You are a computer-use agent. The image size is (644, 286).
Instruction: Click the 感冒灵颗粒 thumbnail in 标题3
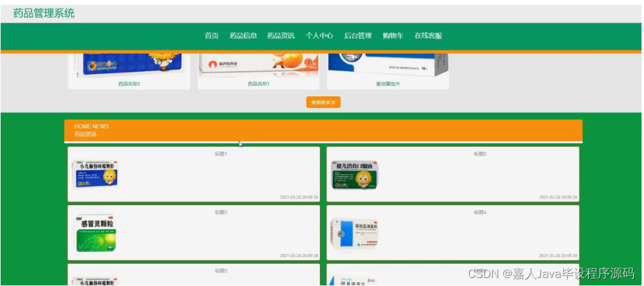tap(95, 233)
